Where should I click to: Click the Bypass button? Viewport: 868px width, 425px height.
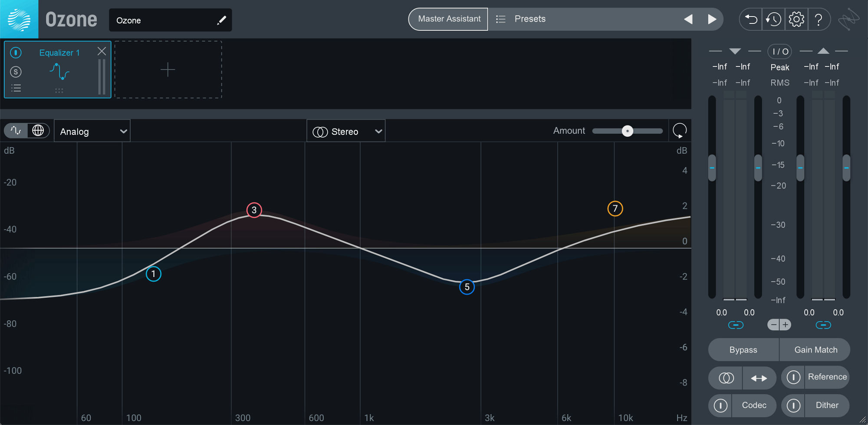743,350
